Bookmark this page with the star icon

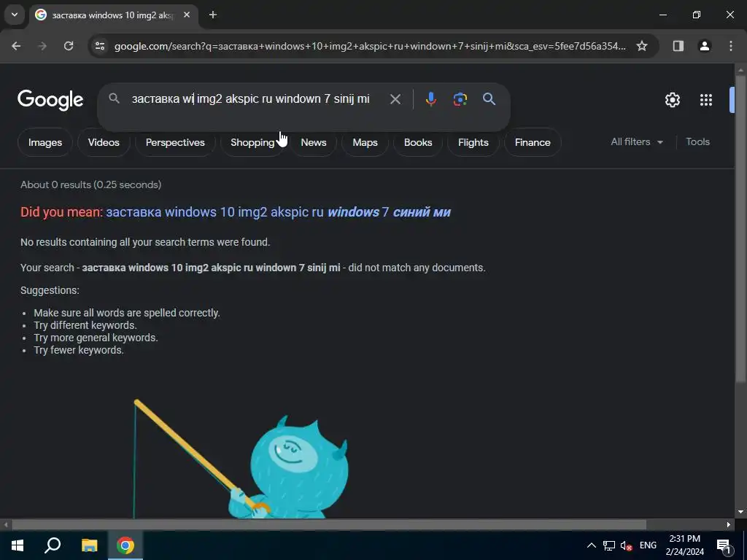642,46
